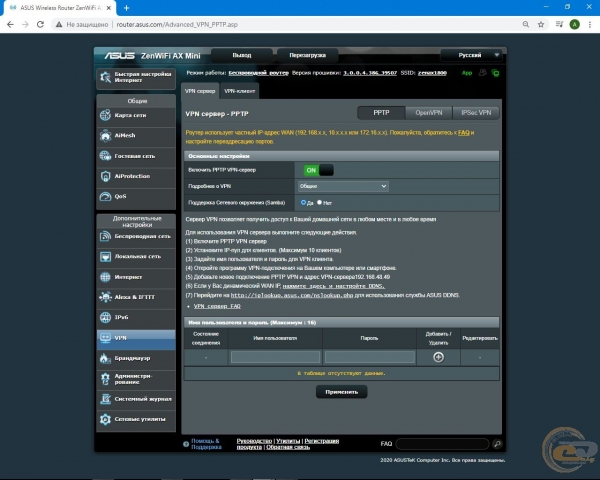Focus the FAQ search input field
Image resolution: width=600 pixels, height=480 pixels.
click(x=442, y=444)
